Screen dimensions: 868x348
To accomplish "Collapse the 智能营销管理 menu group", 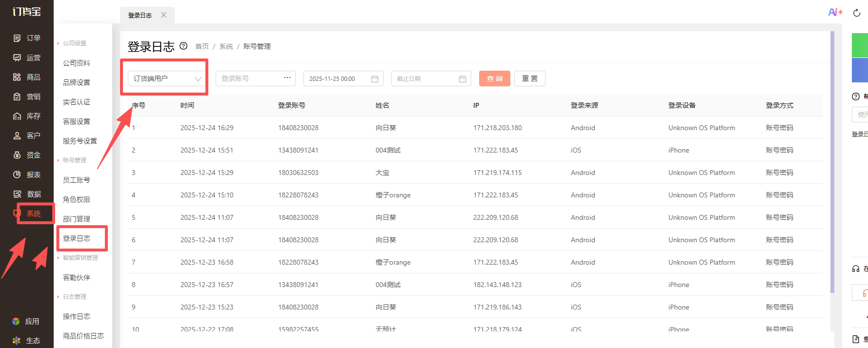I will [78, 258].
